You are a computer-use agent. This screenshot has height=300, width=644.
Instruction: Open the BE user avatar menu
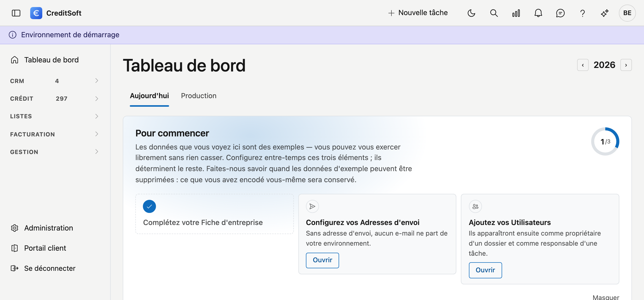point(627,13)
